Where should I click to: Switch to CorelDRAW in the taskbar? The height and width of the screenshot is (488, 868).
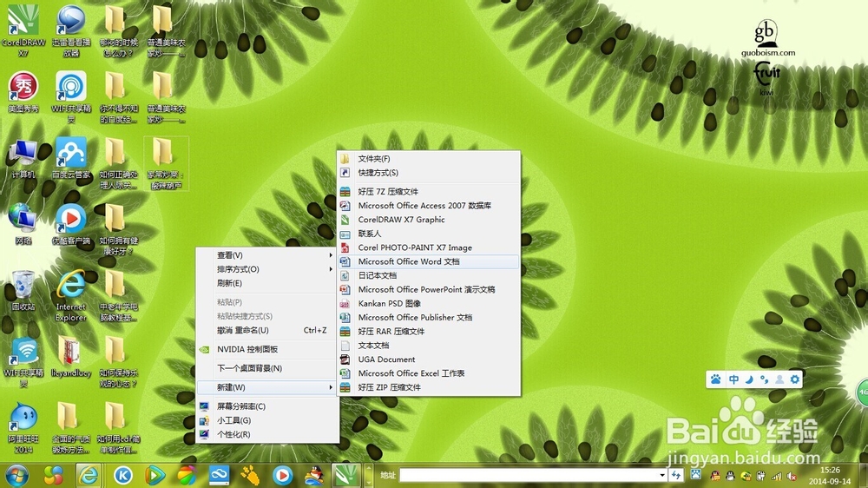346,476
